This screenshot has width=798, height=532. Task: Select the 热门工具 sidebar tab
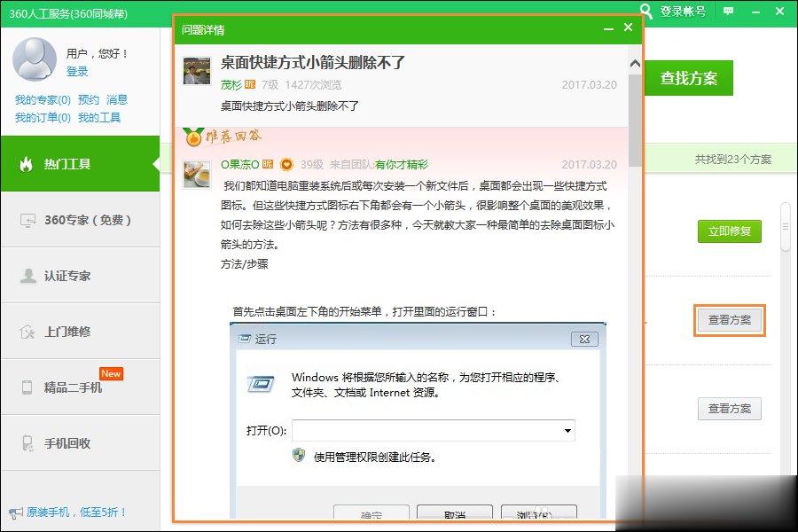click(x=81, y=163)
